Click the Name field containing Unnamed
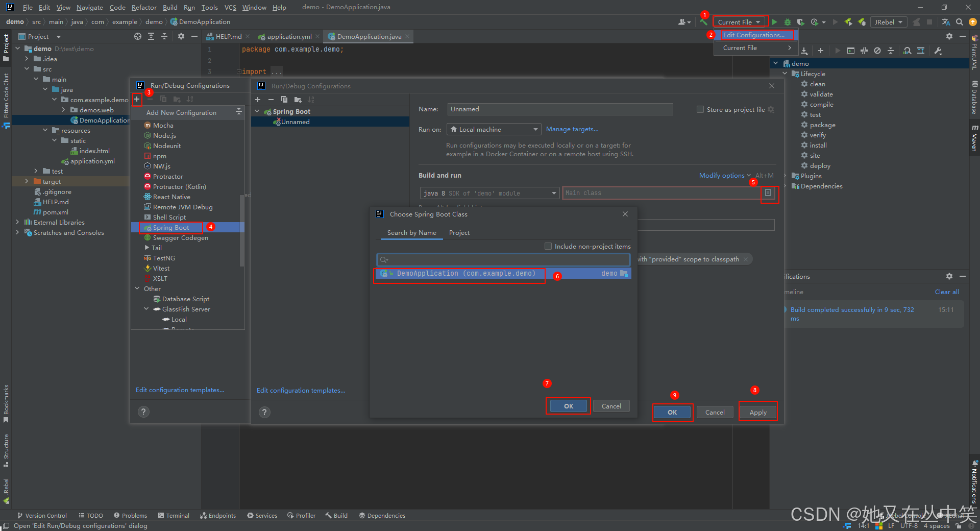This screenshot has width=980, height=531. [x=560, y=109]
